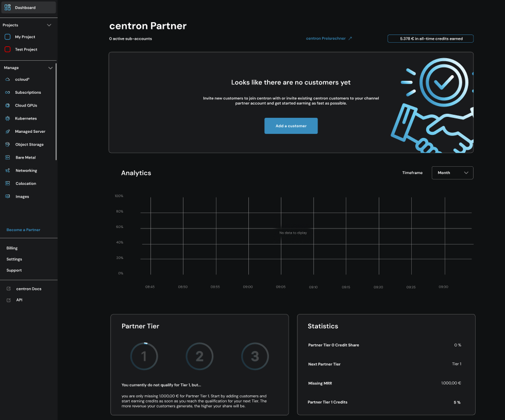
Task: Open Support page
Action: pos(14,270)
